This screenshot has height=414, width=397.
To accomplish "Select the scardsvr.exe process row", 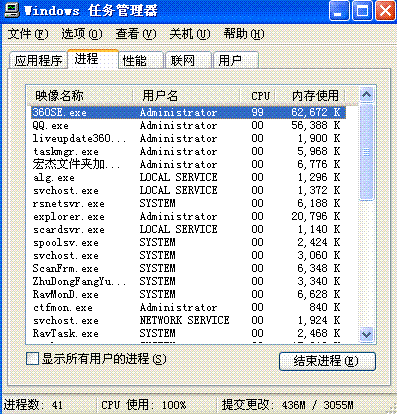I will (x=188, y=229).
